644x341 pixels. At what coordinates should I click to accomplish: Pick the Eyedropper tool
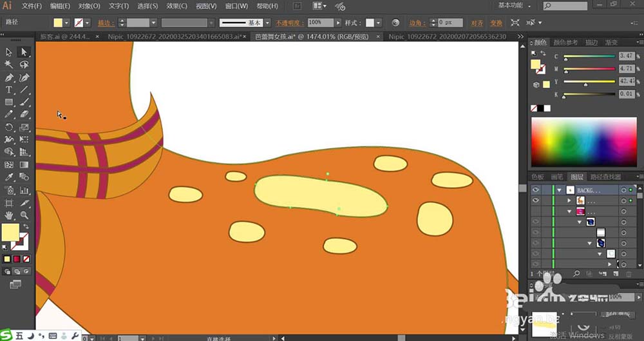tap(9, 177)
